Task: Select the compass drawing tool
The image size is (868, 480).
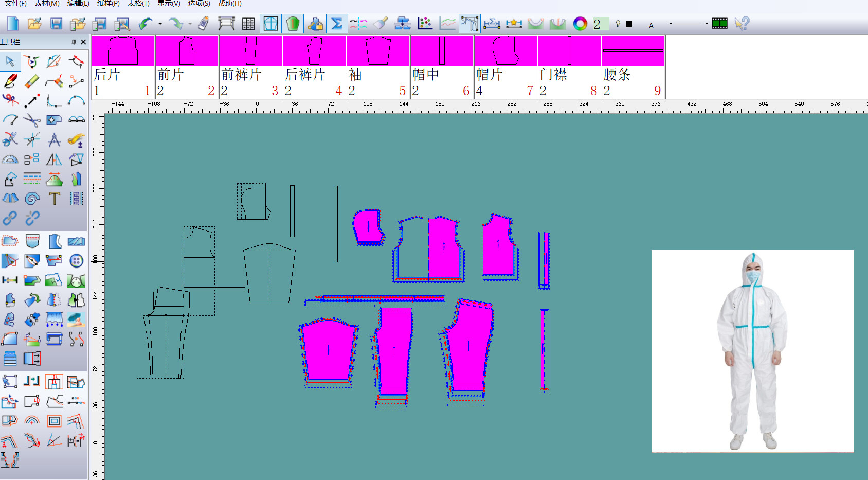Action: point(54,140)
